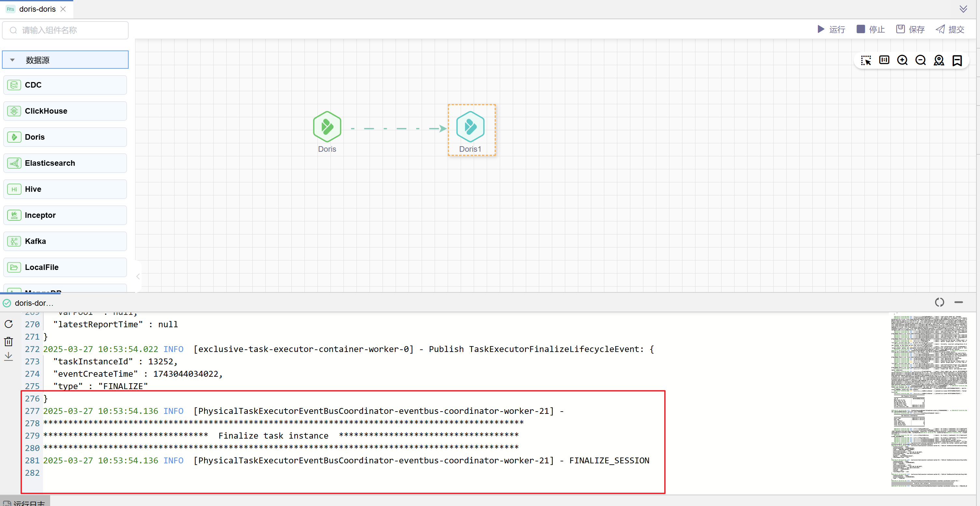The width and height of the screenshot is (980, 506).
Task: Collapse the left component sidebar
Action: [x=138, y=276]
